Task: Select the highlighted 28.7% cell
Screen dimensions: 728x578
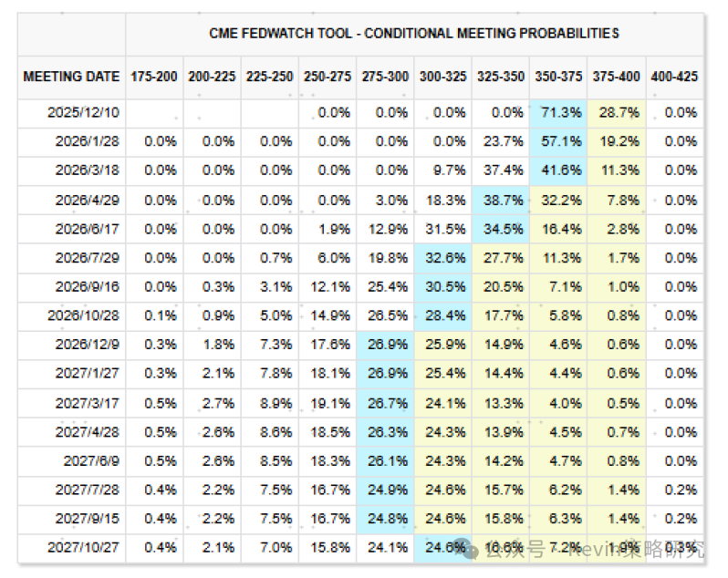Action: point(617,113)
